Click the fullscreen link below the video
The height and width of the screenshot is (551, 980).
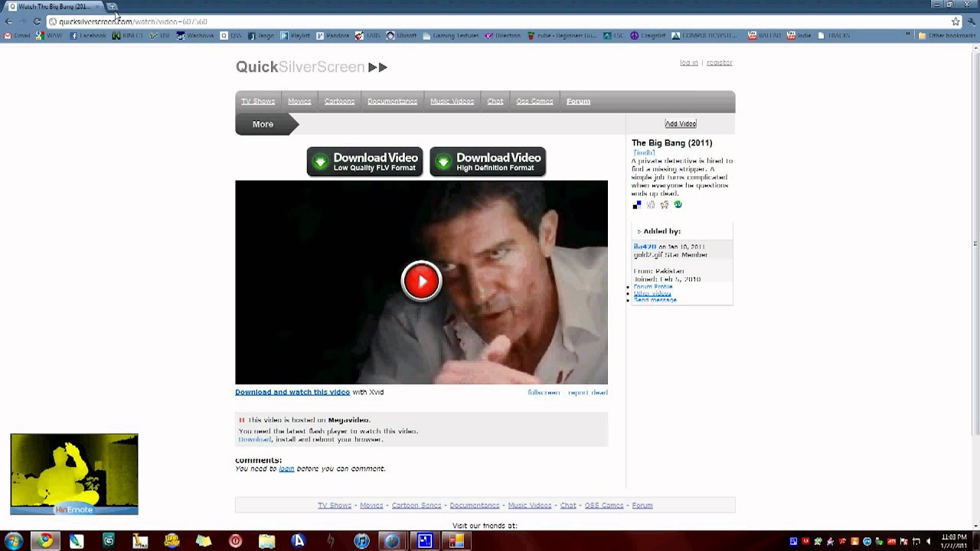pyautogui.click(x=544, y=393)
